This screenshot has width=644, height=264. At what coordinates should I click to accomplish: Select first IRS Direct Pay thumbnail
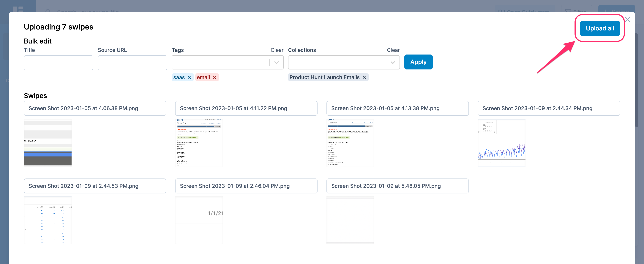click(199, 142)
